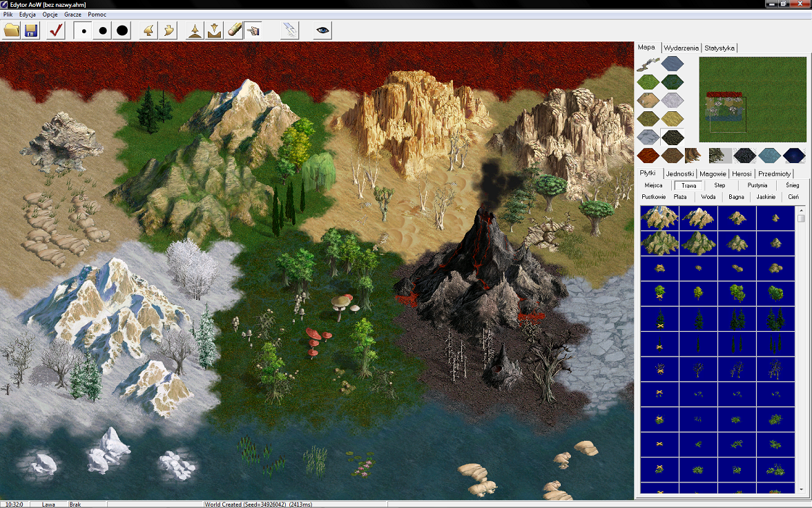The height and width of the screenshot is (508, 812).
Task: Select the largest snowy mountain tile
Action: tap(659, 218)
